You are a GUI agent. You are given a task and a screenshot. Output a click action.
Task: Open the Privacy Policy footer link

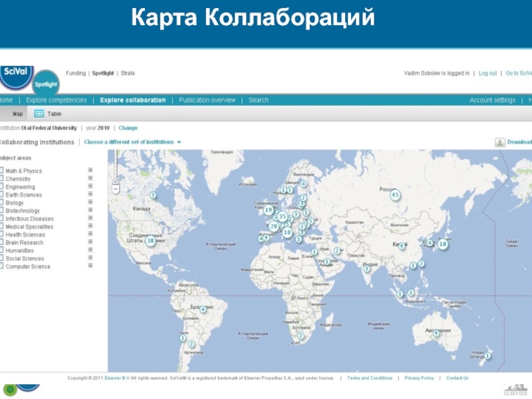click(x=419, y=378)
